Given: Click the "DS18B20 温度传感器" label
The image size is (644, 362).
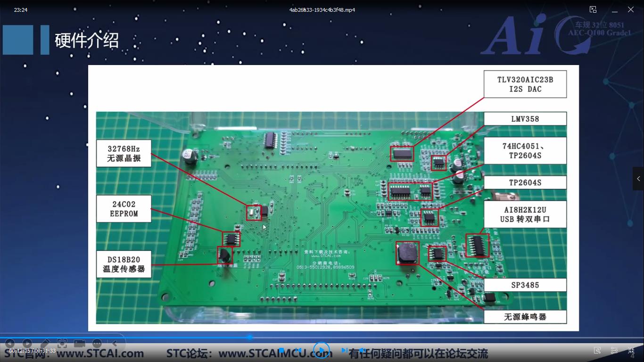Looking at the screenshot, I should (x=124, y=264).
